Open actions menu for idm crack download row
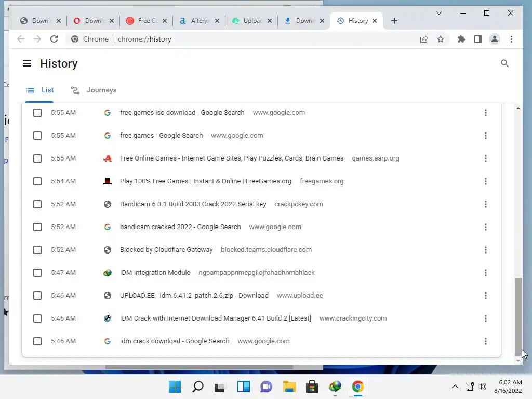The height and width of the screenshot is (399, 532). point(486,341)
